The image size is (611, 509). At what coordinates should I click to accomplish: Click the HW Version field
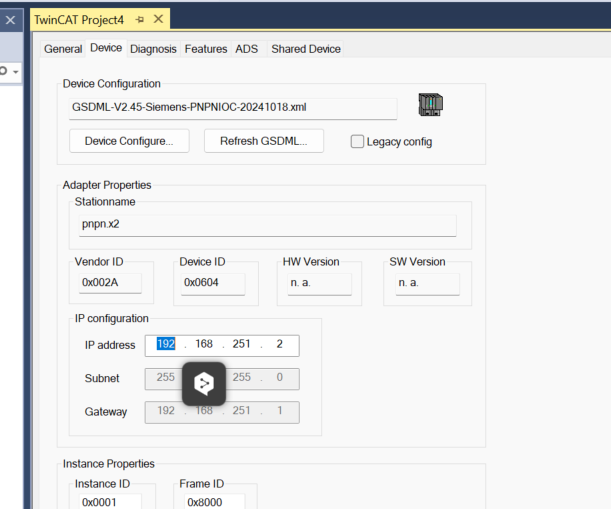320,283
